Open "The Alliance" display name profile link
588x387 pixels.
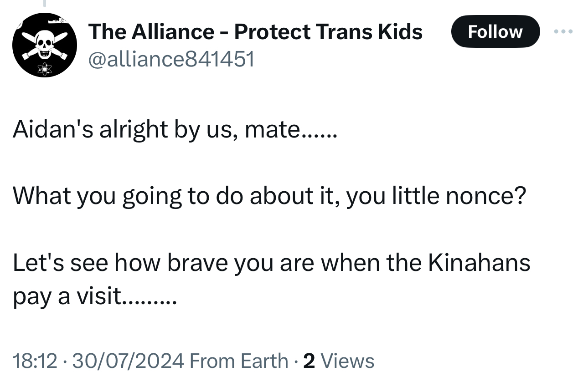coord(150,32)
